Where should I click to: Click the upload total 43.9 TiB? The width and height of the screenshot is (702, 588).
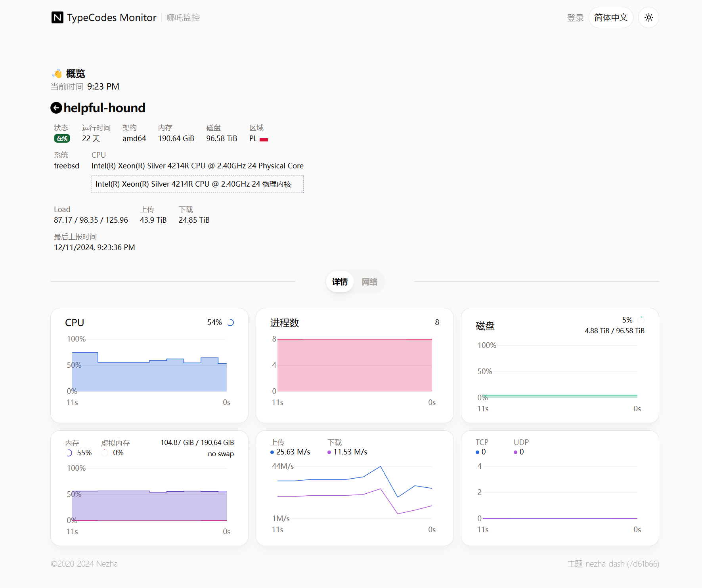pyautogui.click(x=153, y=220)
